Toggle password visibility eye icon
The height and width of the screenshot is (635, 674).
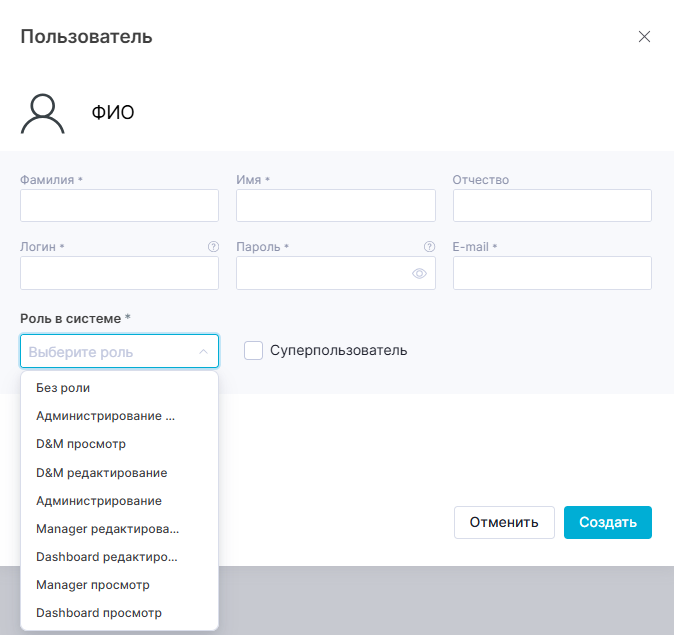pos(420,273)
